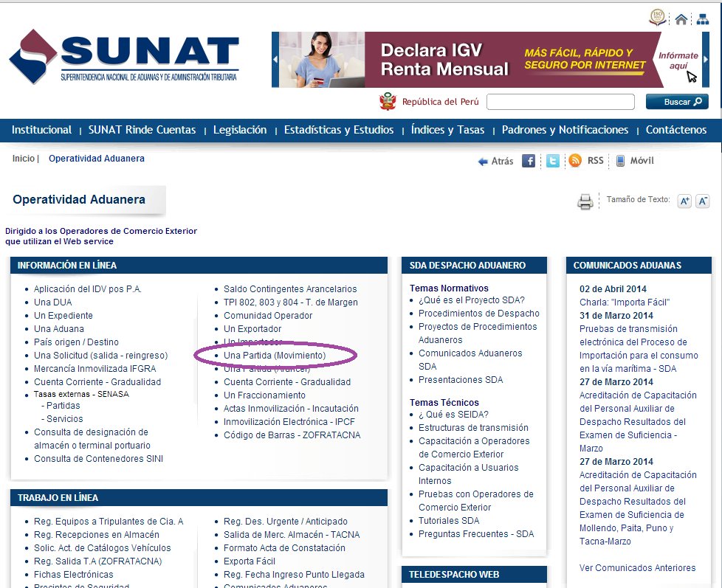Click the SUNAT logo
The height and width of the screenshot is (588, 722).
click(x=124, y=57)
